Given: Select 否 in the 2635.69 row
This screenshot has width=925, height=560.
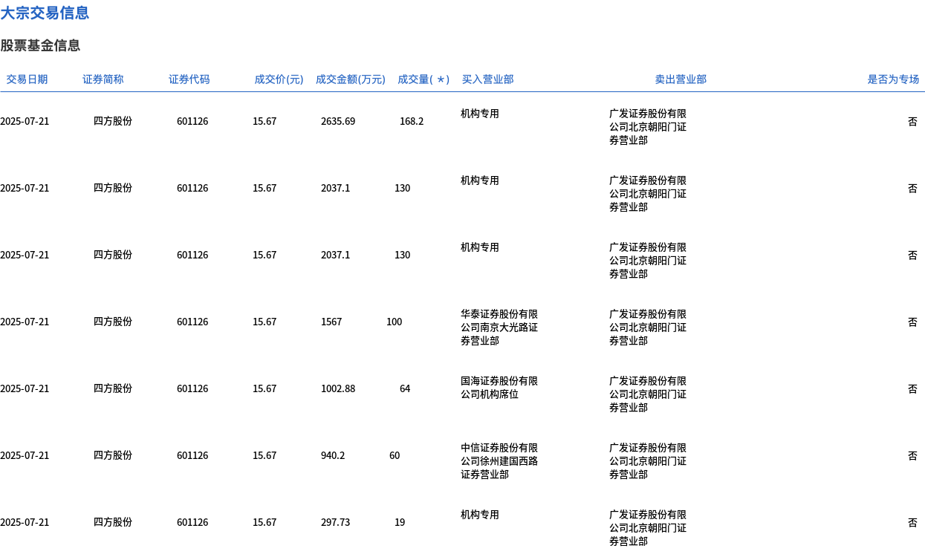Looking at the screenshot, I should 912,121.
